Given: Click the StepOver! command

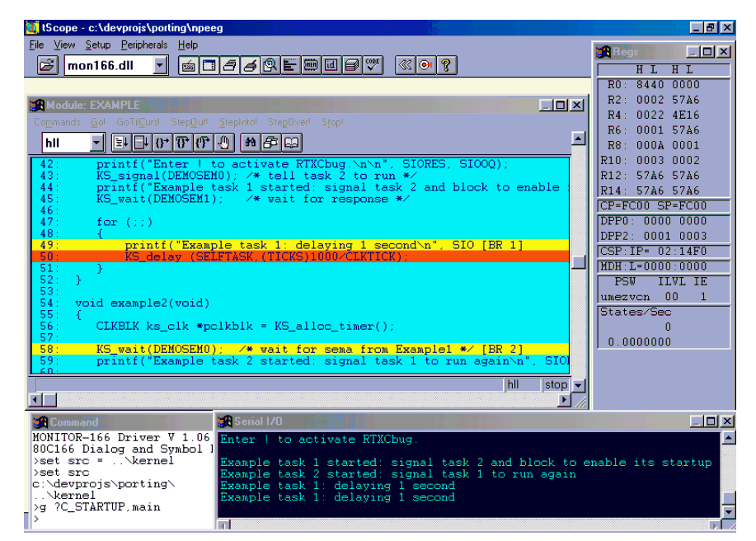Looking at the screenshot, I should tap(289, 122).
